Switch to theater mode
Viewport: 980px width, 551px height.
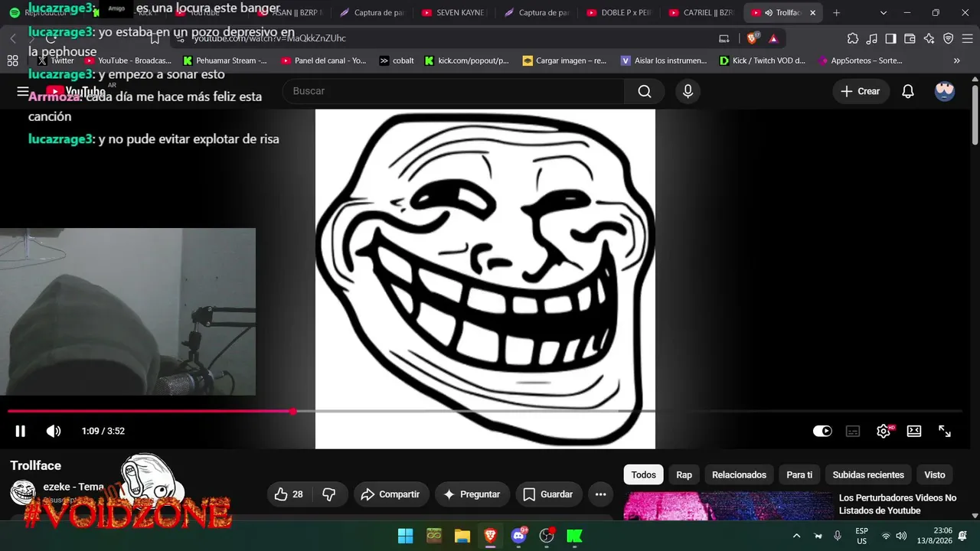pos(914,431)
